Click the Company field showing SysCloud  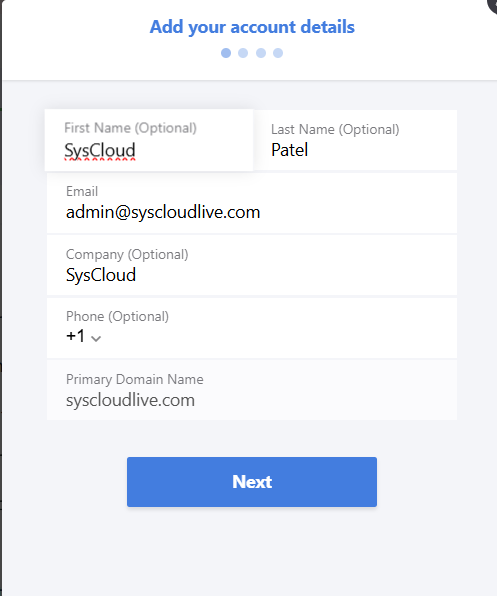pyautogui.click(x=252, y=265)
